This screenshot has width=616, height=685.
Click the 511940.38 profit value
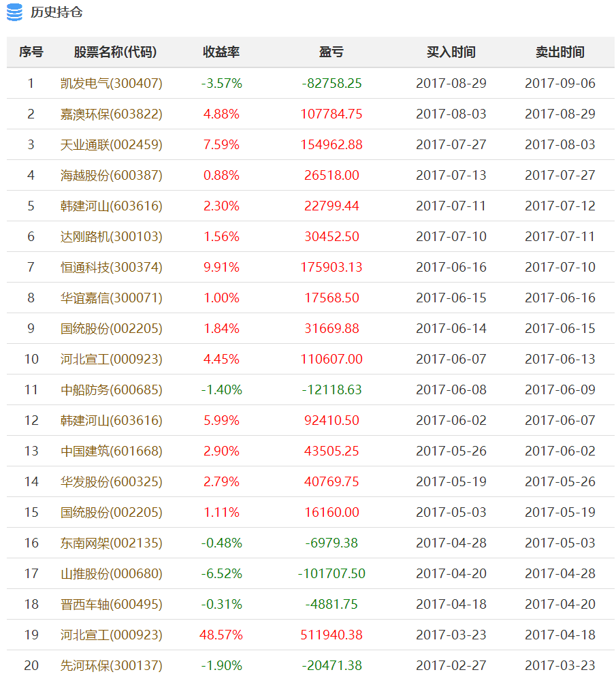click(x=331, y=635)
